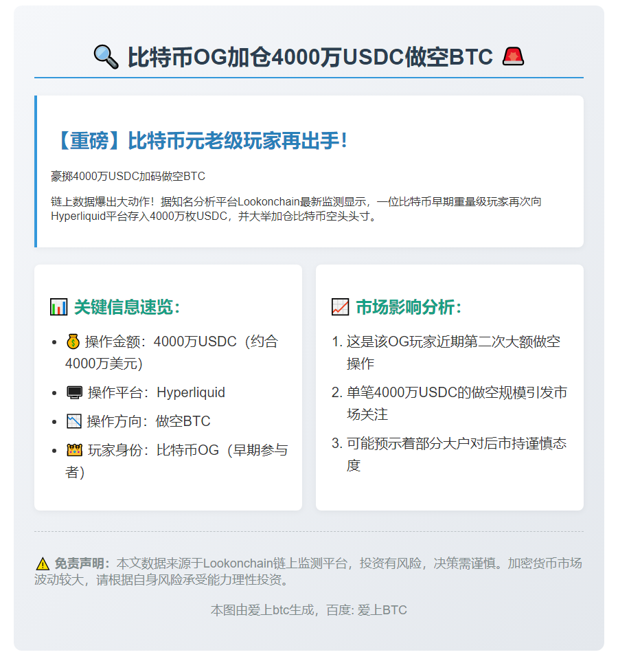Image resolution: width=618 pixels, height=672 pixels.
Task: Click the computer monitor icon beside 操作平台
Action: tap(74, 392)
